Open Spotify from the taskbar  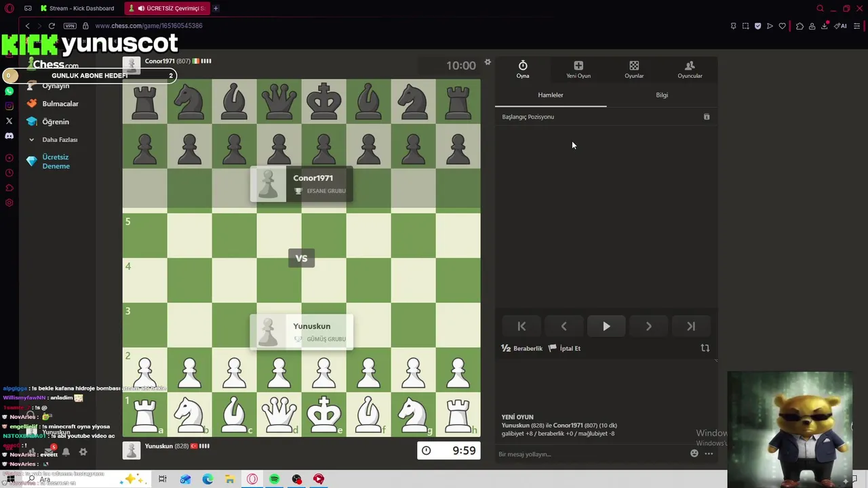tap(274, 479)
